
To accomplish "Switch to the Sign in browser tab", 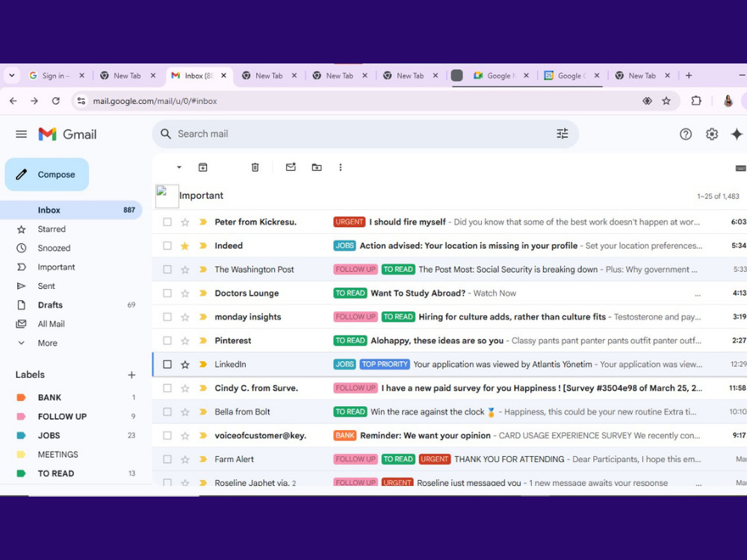I will point(57,75).
